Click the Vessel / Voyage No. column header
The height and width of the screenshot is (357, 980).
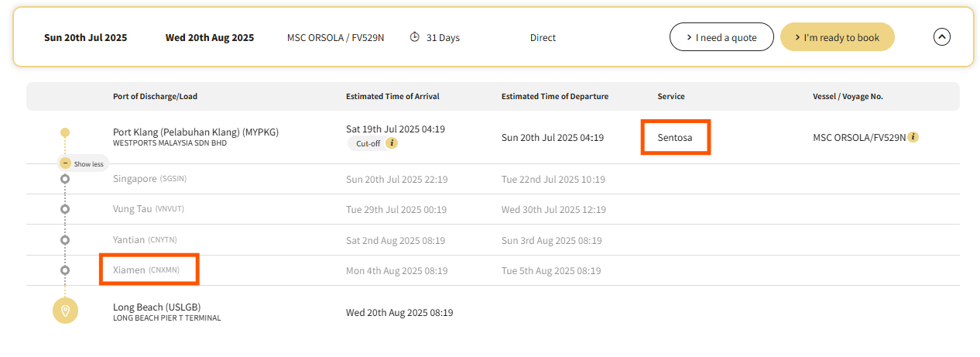pyautogui.click(x=848, y=97)
